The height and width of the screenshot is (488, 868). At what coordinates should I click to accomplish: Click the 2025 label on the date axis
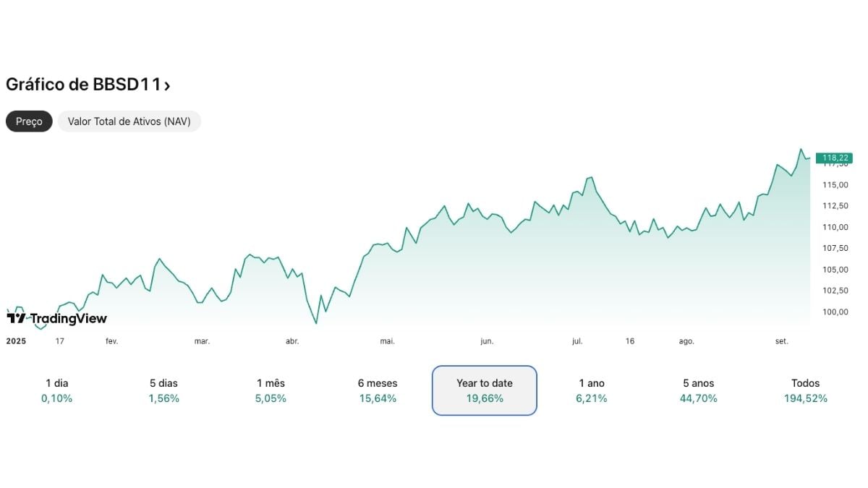pyautogui.click(x=15, y=341)
